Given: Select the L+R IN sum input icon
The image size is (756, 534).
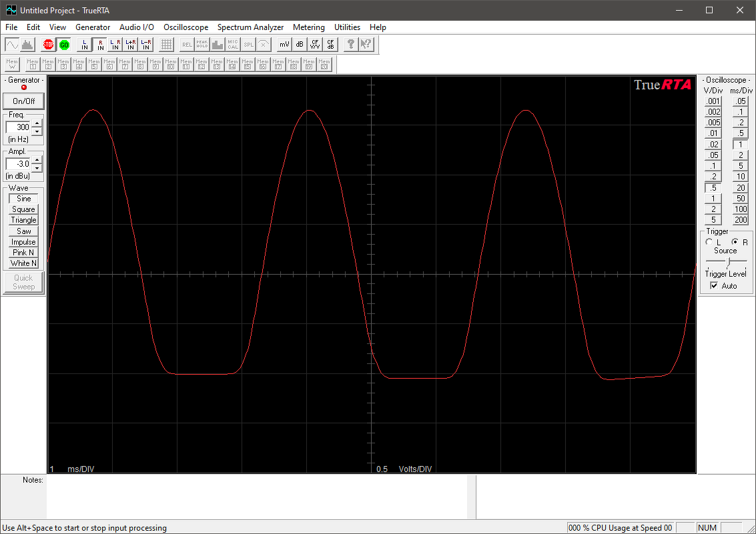Looking at the screenshot, I should (x=131, y=45).
